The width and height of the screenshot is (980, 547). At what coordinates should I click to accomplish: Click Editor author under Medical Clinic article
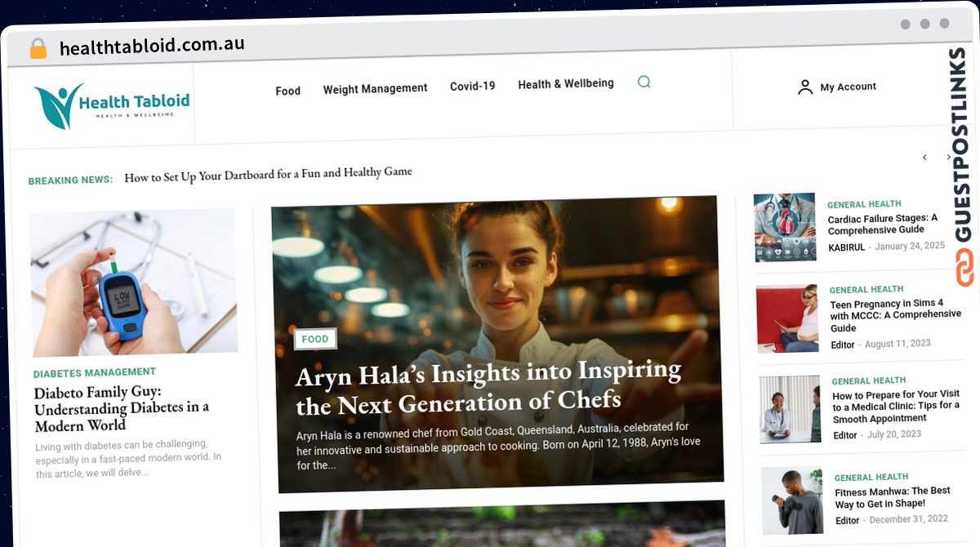845,435
